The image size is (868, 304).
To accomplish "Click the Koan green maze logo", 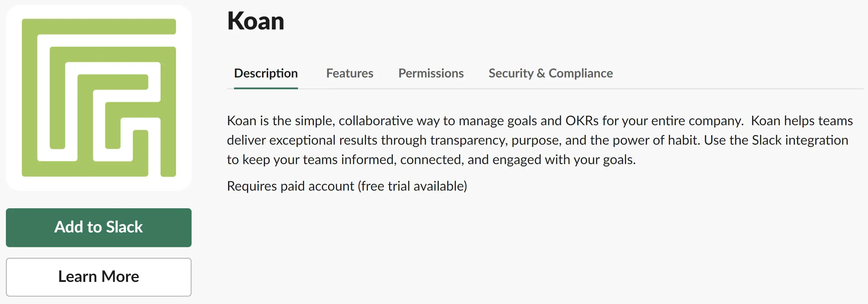I will point(99,98).
